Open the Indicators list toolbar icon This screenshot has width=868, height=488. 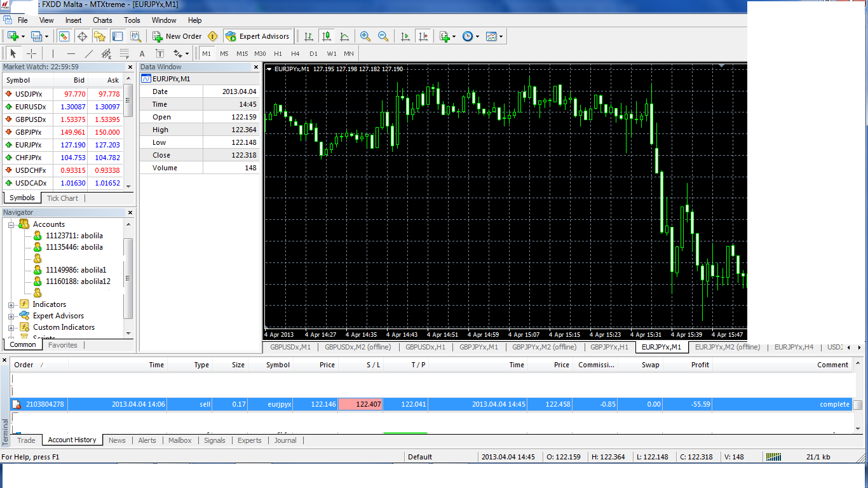(x=444, y=36)
